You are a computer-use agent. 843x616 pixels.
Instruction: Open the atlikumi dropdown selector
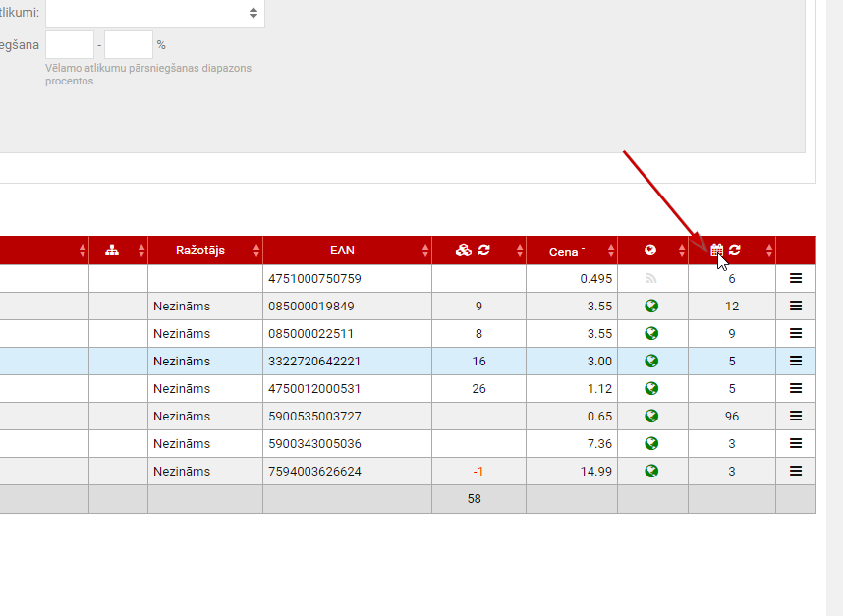(x=155, y=13)
